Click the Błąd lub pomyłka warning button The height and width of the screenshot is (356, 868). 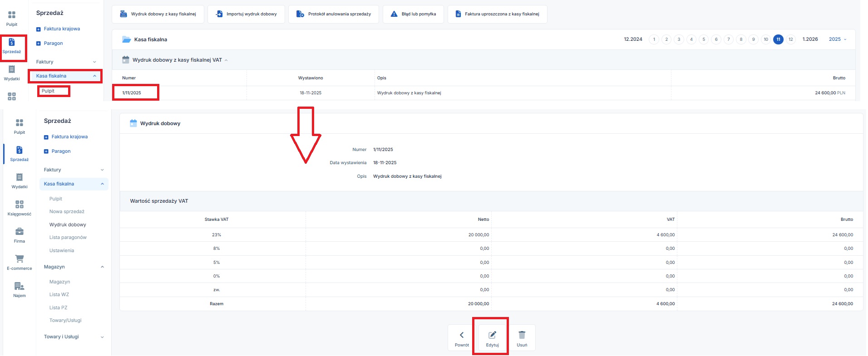[413, 14]
